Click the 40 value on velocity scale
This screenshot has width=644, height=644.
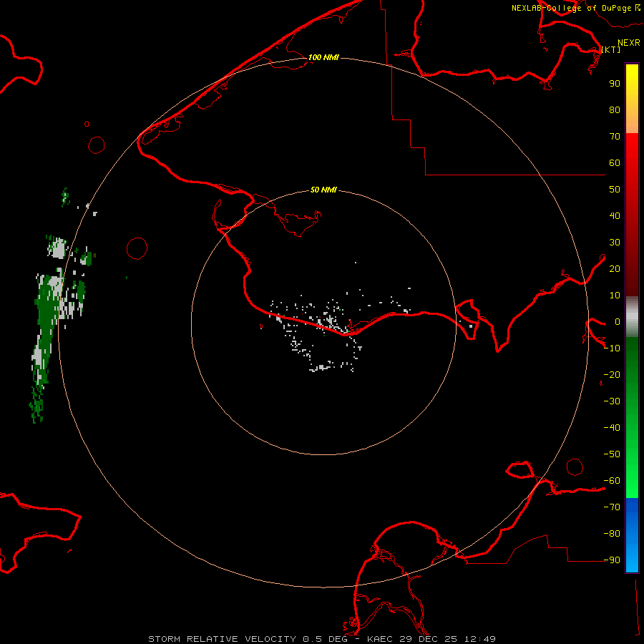click(x=615, y=216)
